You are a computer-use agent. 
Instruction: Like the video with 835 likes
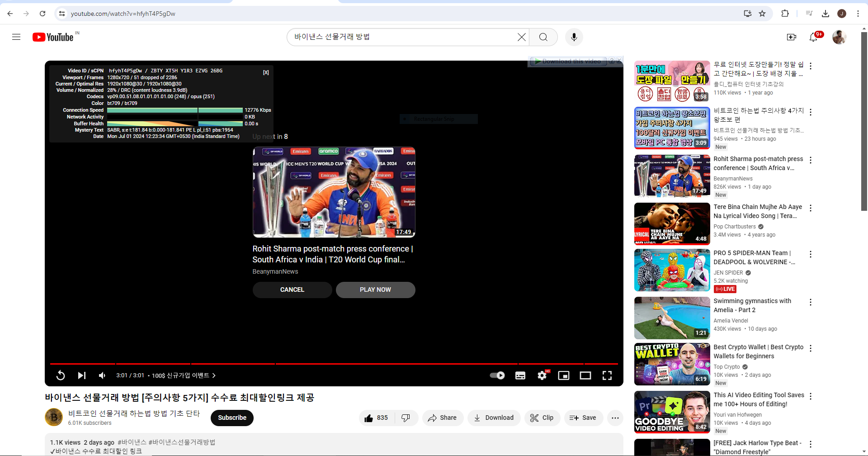[x=377, y=418]
